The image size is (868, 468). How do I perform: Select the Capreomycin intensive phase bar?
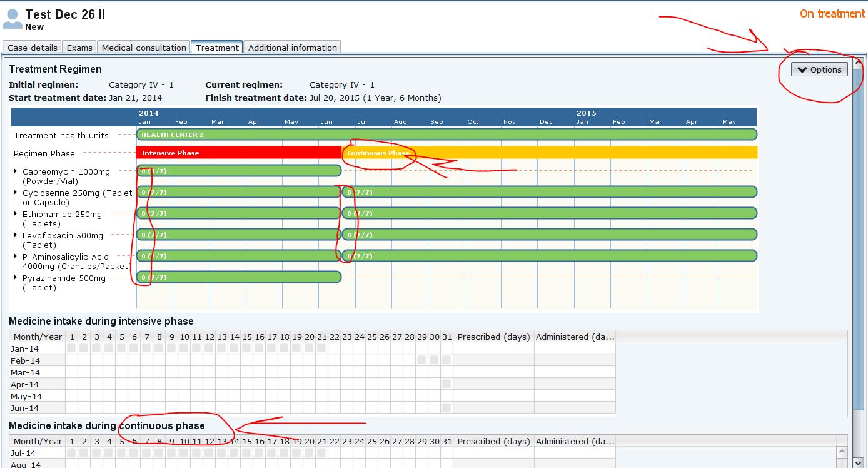click(239, 171)
